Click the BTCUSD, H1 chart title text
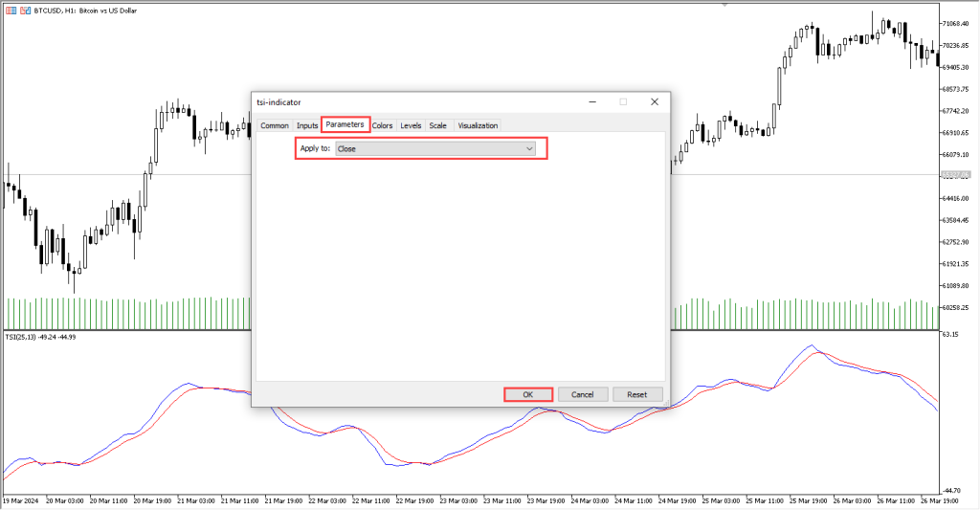980x510 pixels. pos(85,11)
